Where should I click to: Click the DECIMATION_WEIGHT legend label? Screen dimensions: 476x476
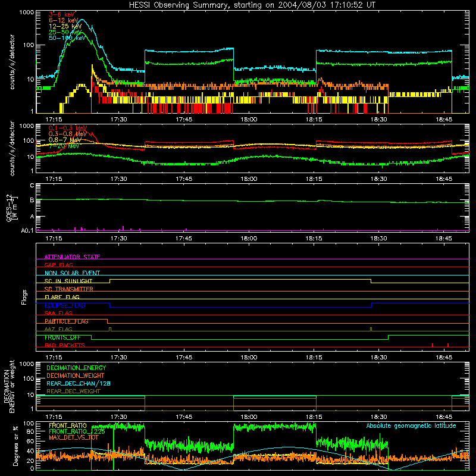pyautogui.click(x=76, y=375)
